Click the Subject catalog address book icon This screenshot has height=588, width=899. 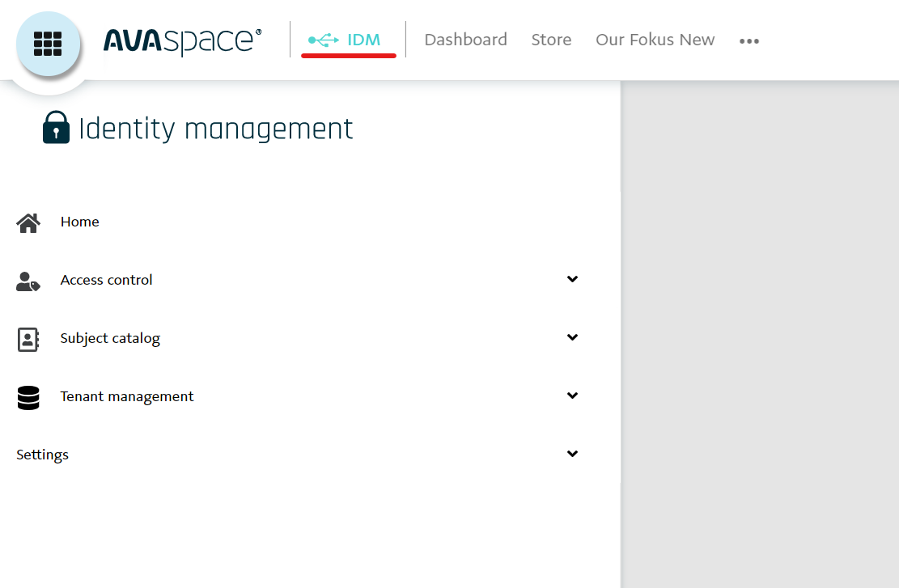28,339
